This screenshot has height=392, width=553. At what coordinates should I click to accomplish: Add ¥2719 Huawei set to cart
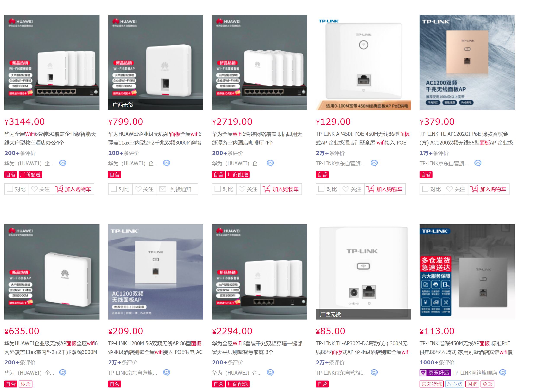(281, 189)
